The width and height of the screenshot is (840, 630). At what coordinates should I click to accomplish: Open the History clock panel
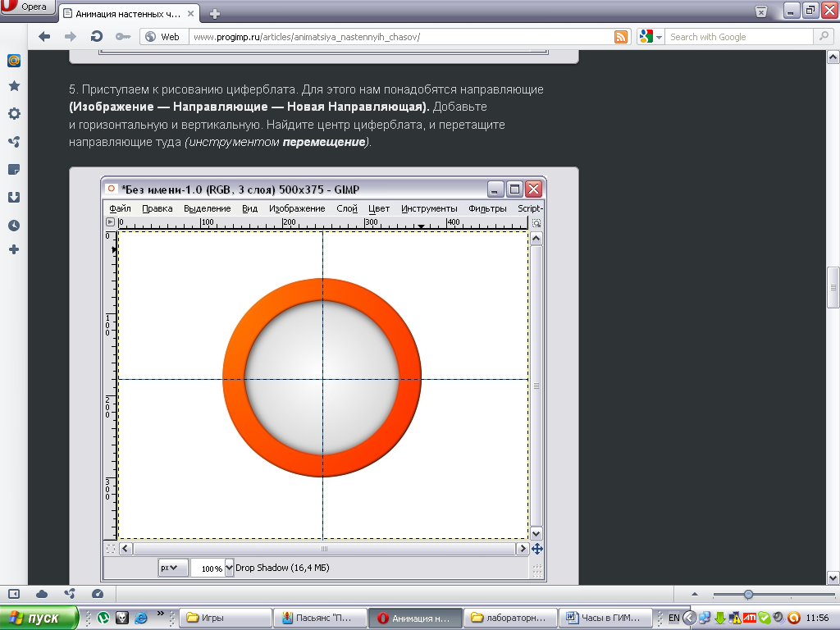point(14,226)
